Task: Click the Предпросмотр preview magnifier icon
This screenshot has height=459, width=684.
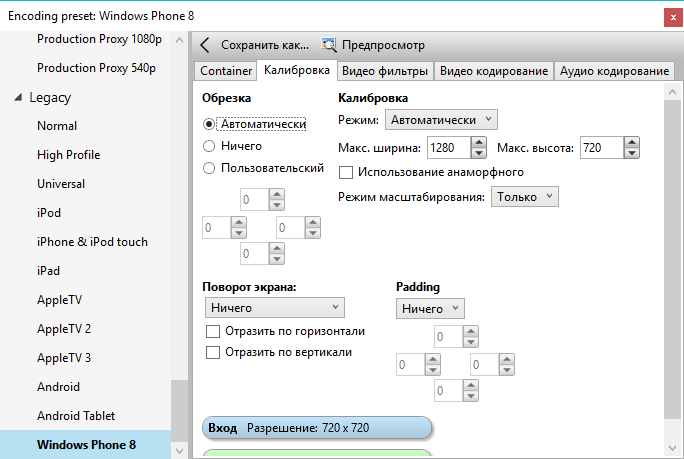Action: pyautogui.click(x=328, y=45)
